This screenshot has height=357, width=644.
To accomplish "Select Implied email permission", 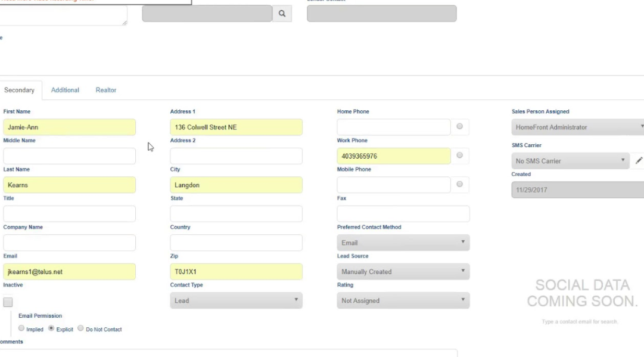I will (21, 328).
